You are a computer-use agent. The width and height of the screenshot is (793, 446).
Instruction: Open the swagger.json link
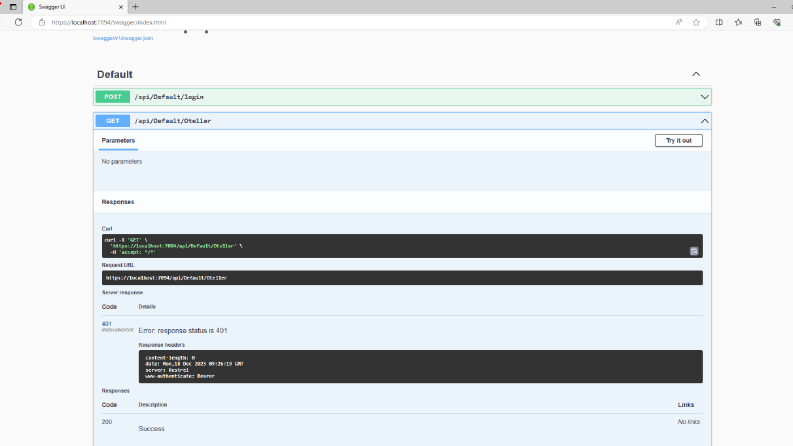coord(123,38)
